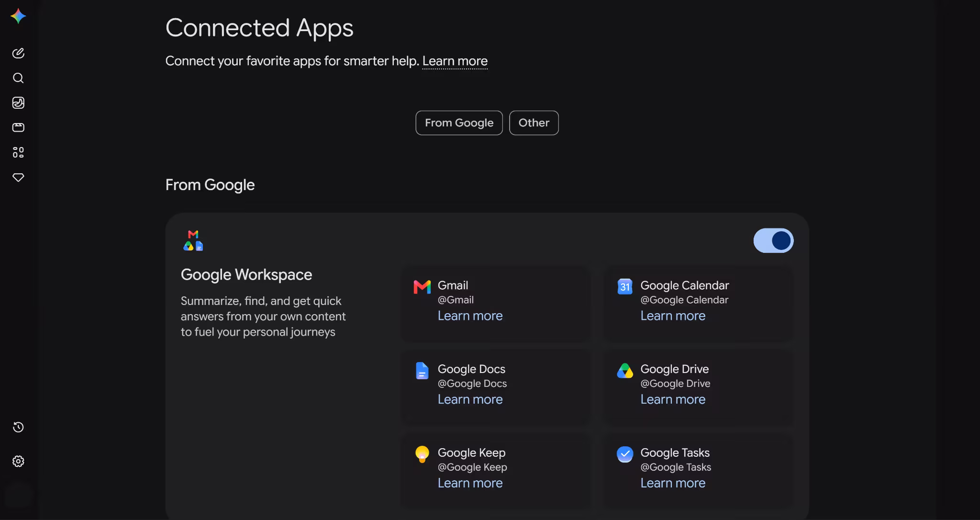Open Google Calendar Learn more link
Image resolution: width=980 pixels, height=520 pixels.
[673, 316]
